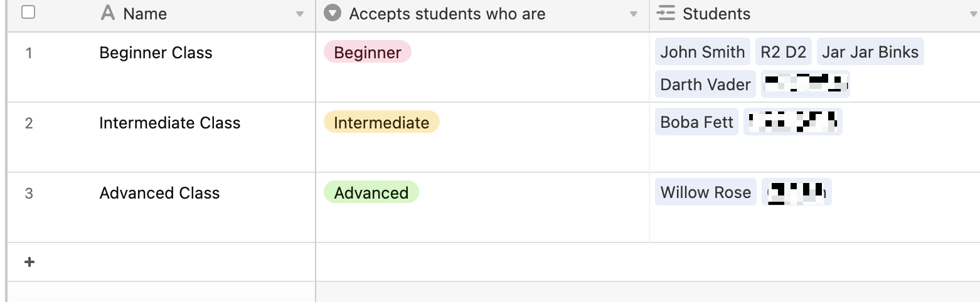Screen dimensions: 980x302
Task: Open the Willow Rose linked record
Action: (x=706, y=192)
